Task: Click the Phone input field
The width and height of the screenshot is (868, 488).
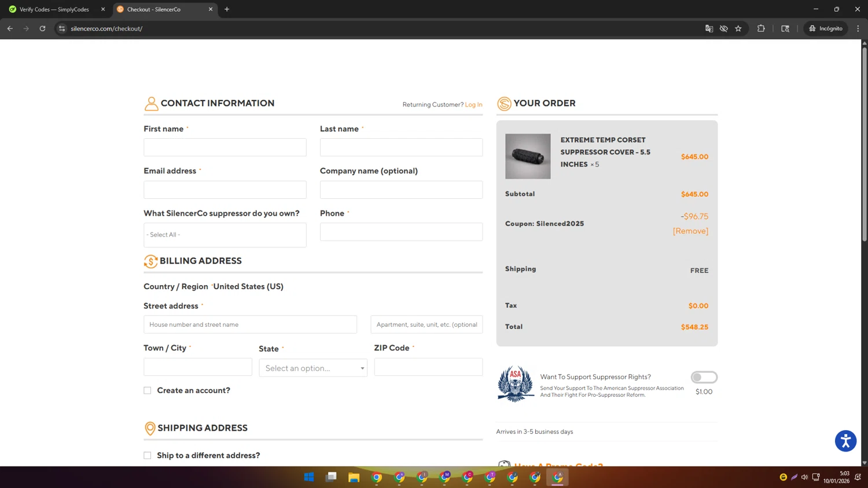Action: tap(401, 232)
